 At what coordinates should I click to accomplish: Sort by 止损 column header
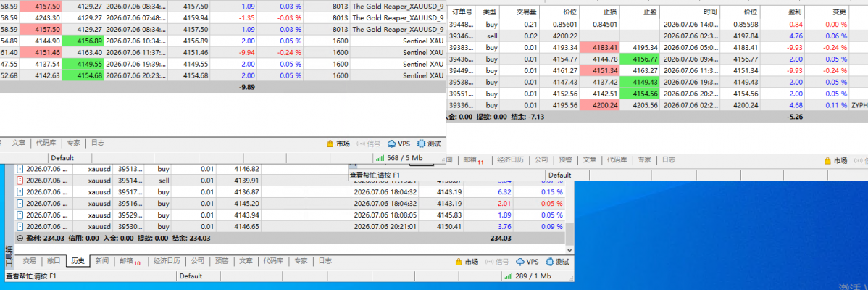click(599, 12)
